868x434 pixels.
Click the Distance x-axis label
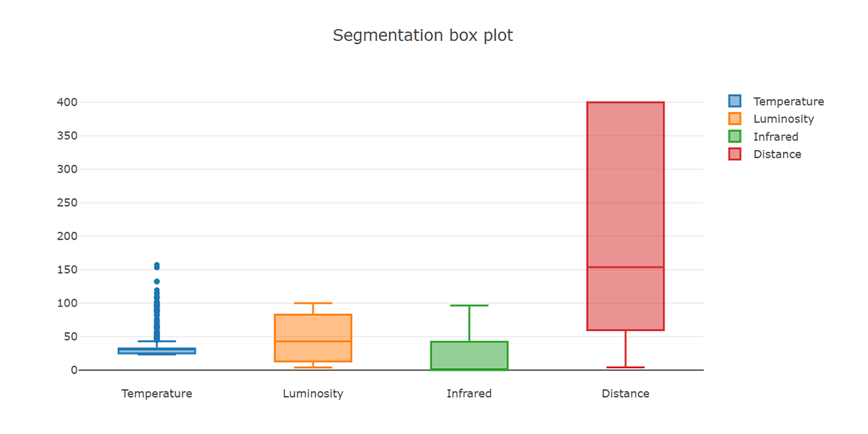[625, 394]
